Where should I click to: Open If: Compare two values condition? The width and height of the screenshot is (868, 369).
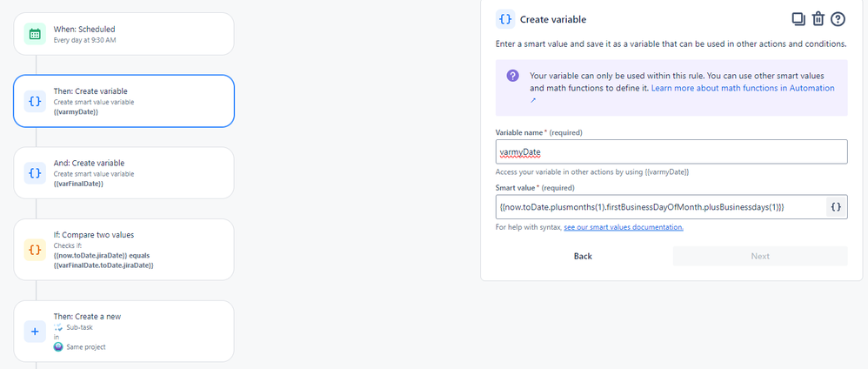(124, 249)
